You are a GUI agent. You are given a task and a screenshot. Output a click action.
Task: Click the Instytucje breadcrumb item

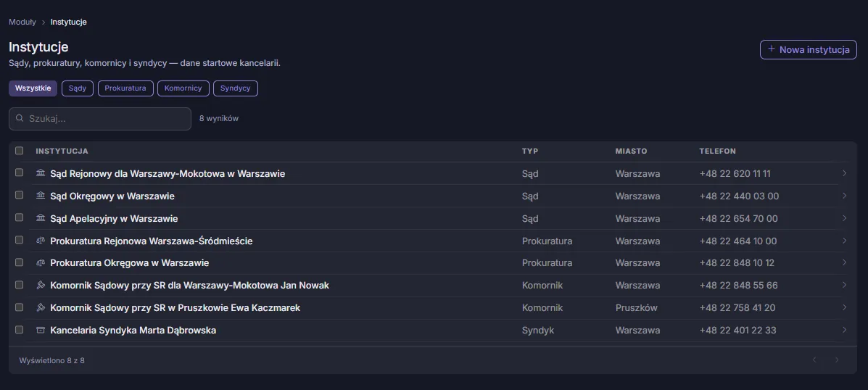coord(69,22)
